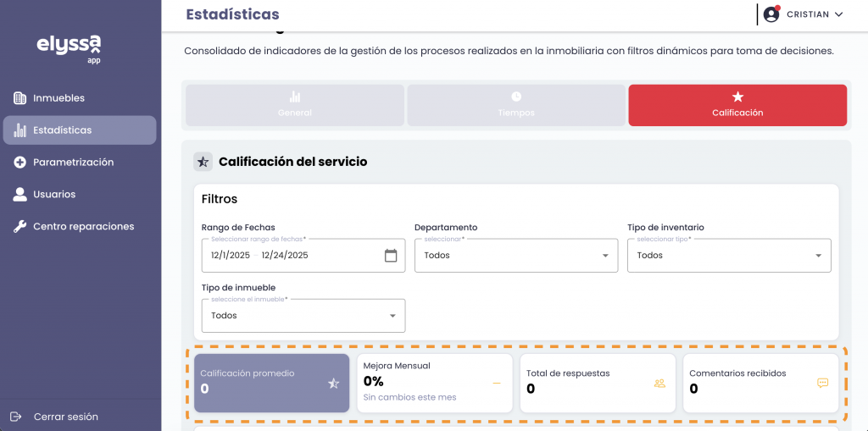Switch to the General statistics tab
The width and height of the screenshot is (868, 431).
295,105
